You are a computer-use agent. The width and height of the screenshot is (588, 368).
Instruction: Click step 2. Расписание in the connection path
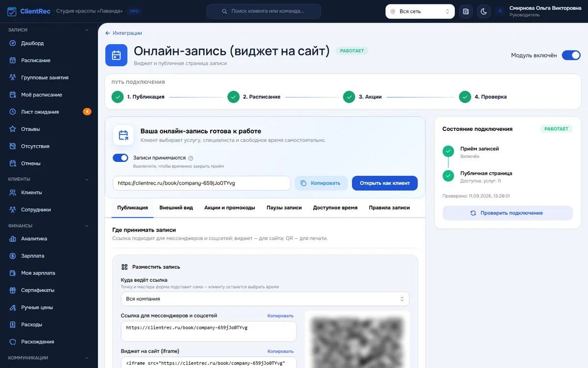[254, 97]
